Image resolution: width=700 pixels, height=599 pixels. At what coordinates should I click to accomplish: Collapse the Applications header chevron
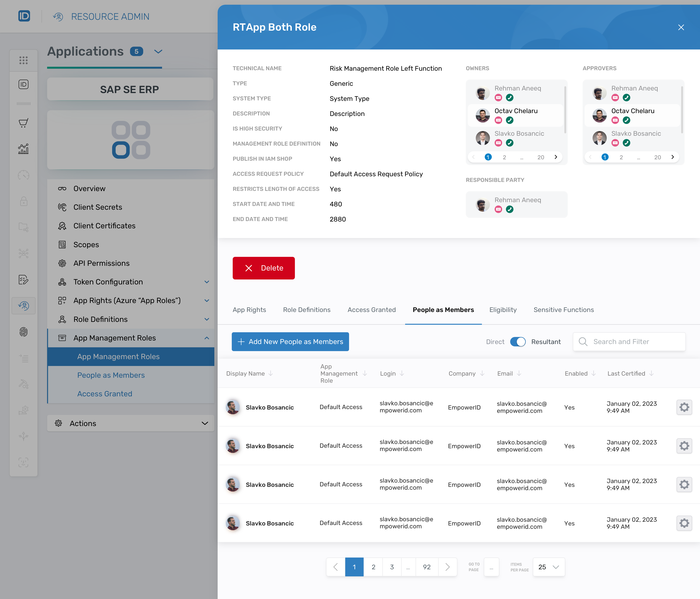point(158,52)
